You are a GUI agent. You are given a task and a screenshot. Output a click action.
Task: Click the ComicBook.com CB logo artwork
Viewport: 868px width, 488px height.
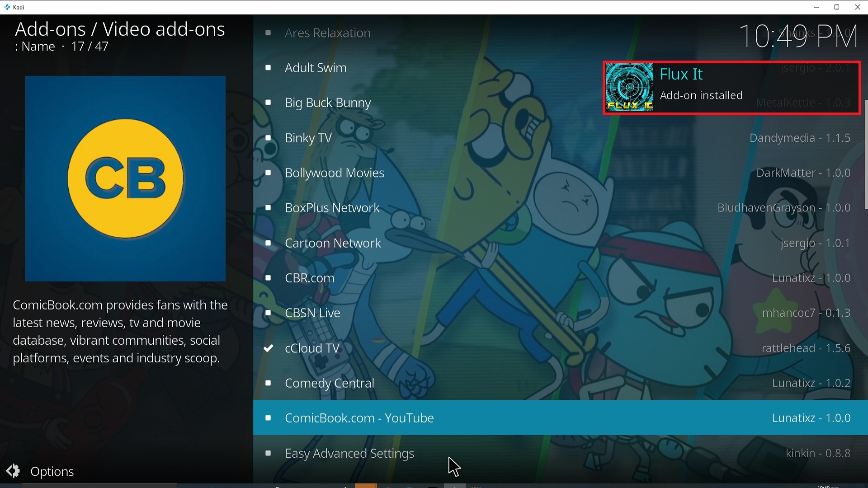click(x=125, y=178)
